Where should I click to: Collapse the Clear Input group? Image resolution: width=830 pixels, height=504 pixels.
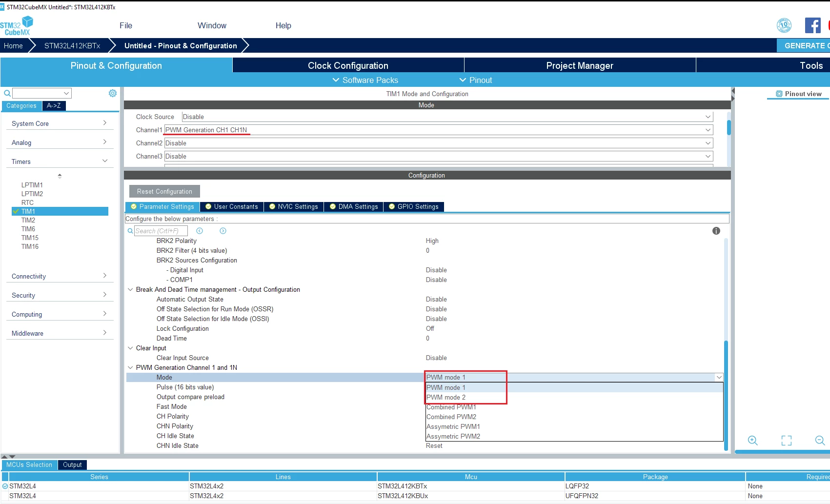point(130,348)
